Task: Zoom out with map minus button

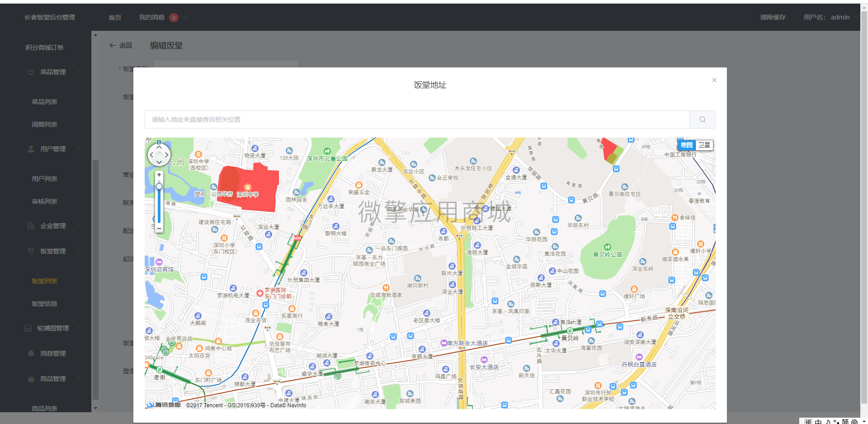Action: pyautogui.click(x=159, y=229)
